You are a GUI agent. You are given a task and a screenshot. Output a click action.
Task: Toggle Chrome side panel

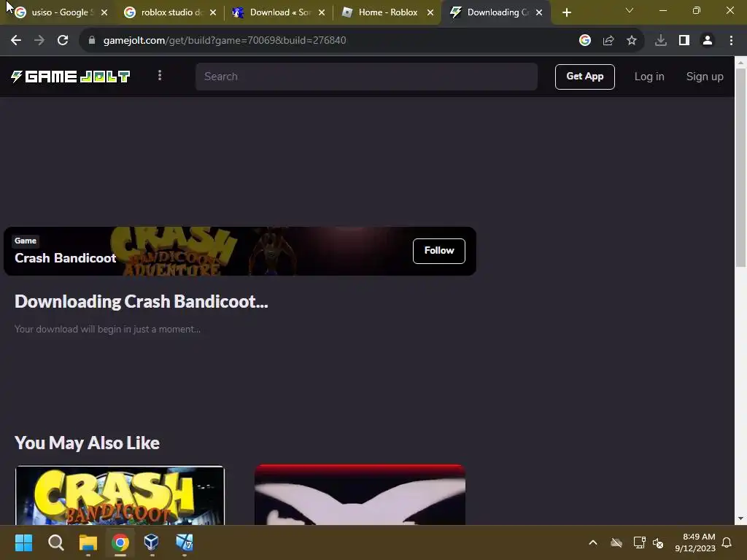[x=684, y=41]
